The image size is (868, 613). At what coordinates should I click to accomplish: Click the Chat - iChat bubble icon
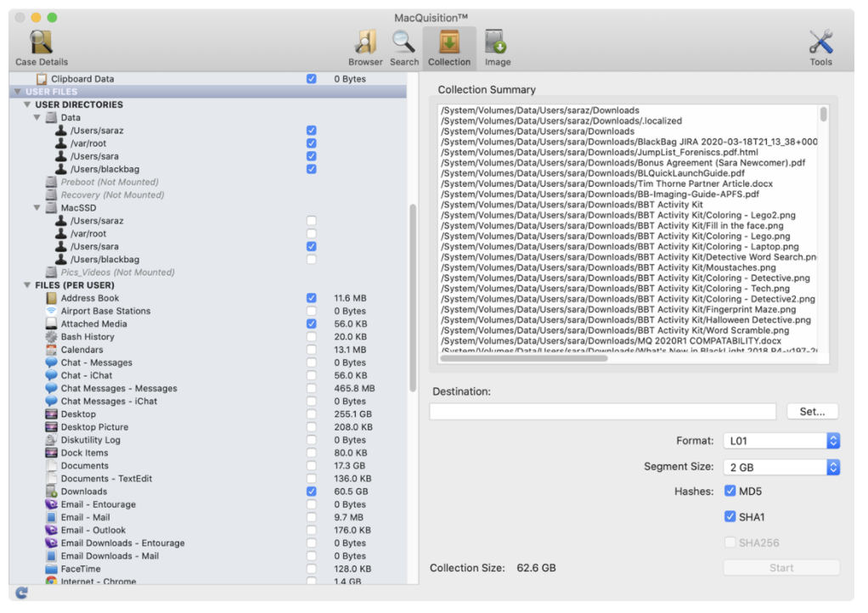pyautogui.click(x=52, y=375)
